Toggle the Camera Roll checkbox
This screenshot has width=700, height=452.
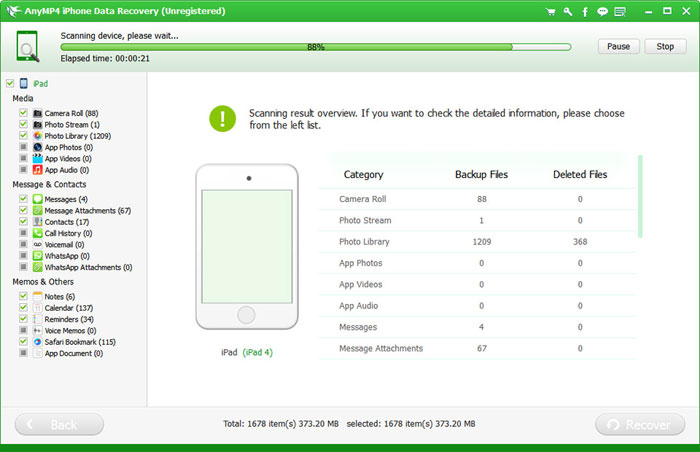tap(23, 113)
